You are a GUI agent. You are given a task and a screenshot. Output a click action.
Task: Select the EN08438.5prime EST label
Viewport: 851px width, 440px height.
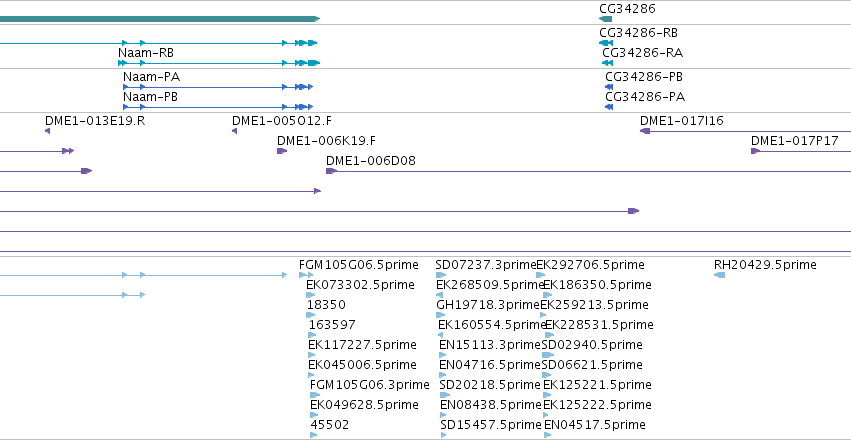point(491,405)
